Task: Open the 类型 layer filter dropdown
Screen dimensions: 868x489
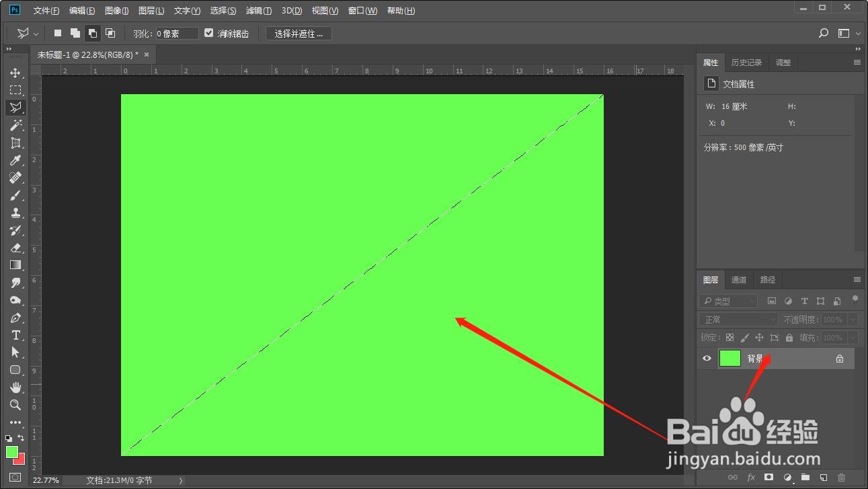Action: (x=728, y=301)
